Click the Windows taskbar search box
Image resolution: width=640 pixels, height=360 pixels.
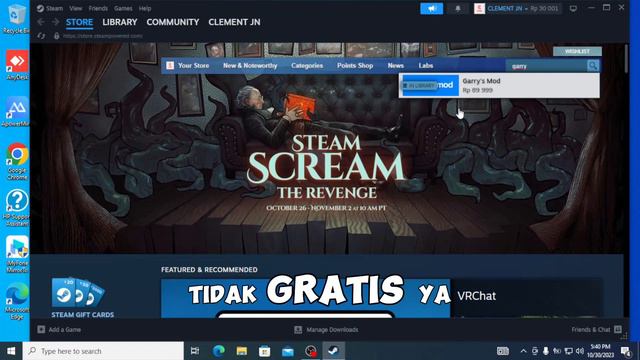[x=103, y=351]
